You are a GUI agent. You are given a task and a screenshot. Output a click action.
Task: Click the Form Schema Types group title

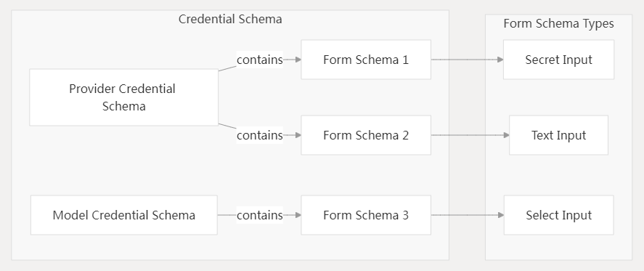pyautogui.click(x=558, y=24)
